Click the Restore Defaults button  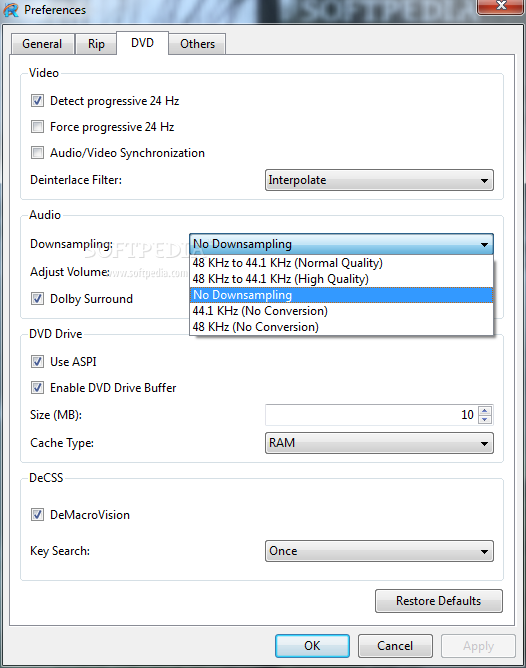click(439, 601)
